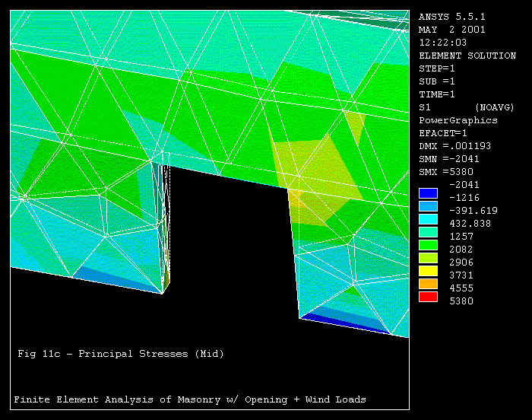Click the Finite Element Analysis title text
This screenshot has height=420, width=532.
[190, 399]
